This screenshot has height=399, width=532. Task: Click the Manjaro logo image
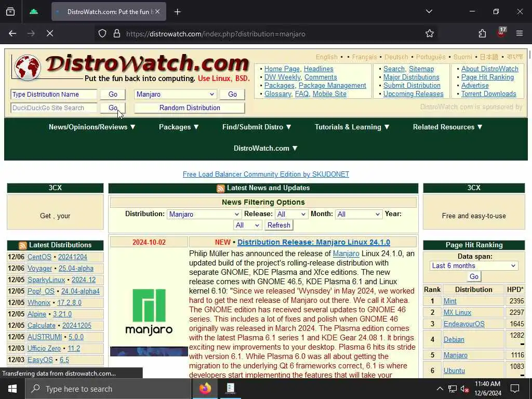149,312
